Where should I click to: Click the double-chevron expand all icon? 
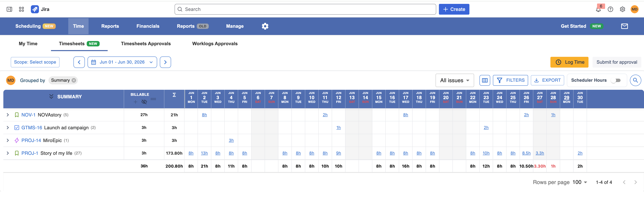click(x=51, y=96)
